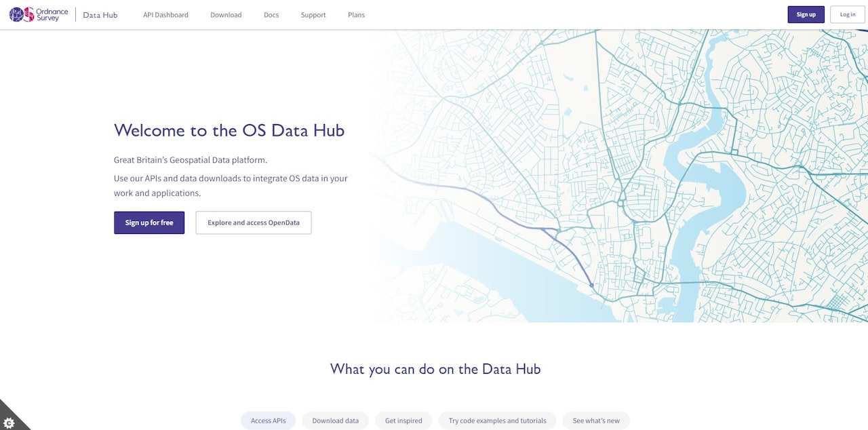Open the Support menu item
This screenshot has width=868, height=430.
point(313,15)
